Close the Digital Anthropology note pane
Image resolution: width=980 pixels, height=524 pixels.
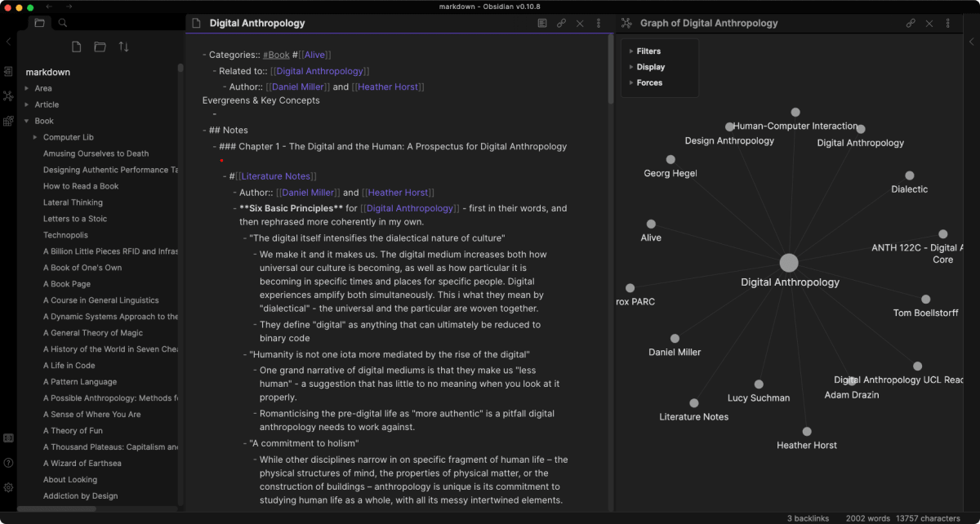[x=580, y=24]
